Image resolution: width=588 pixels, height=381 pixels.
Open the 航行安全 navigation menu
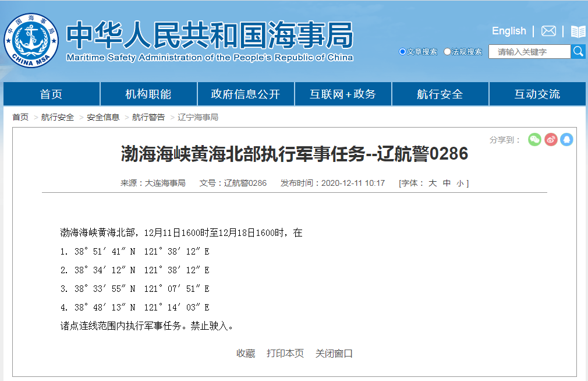(440, 94)
